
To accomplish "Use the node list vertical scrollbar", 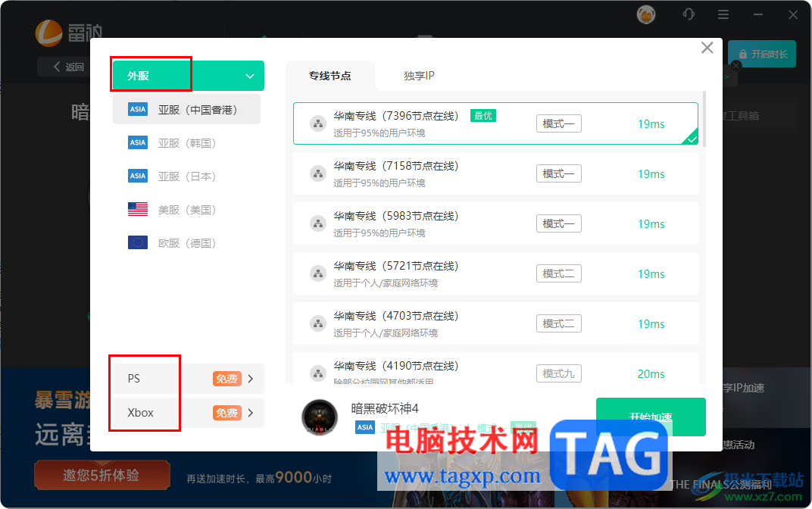I will coord(704,119).
